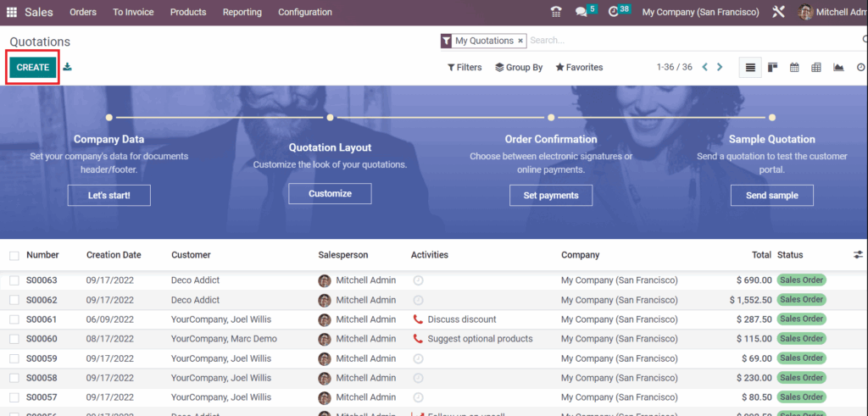
Task: Select checkbox for order S00061
Action: point(14,319)
